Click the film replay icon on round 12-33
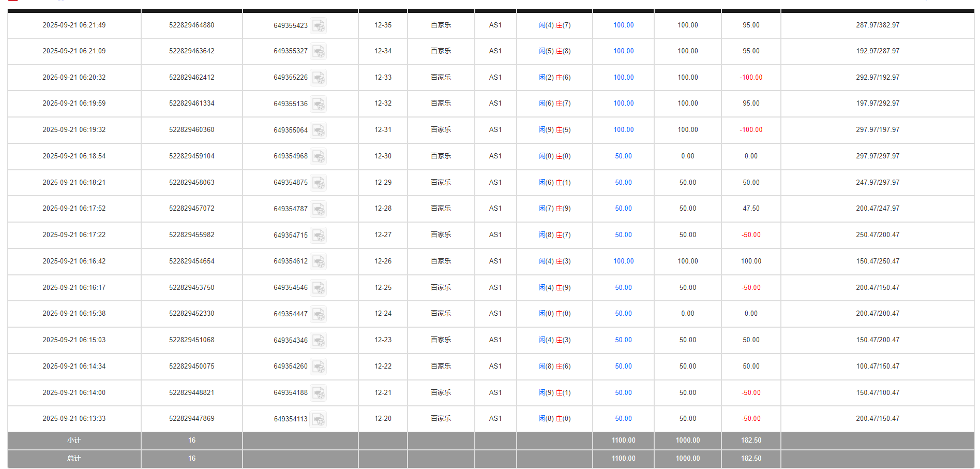The width and height of the screenshot is (980, 469). (x=319, y=78)
